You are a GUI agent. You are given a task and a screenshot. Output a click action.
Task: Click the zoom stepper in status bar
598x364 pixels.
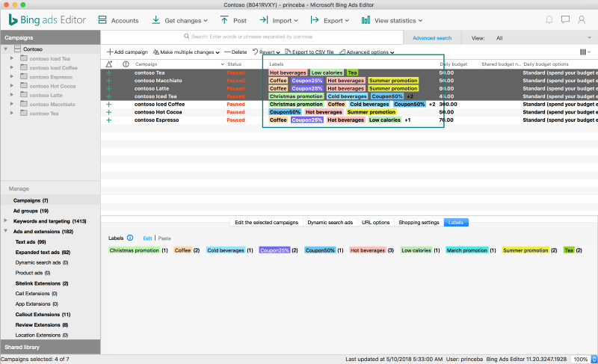[594, 359]
